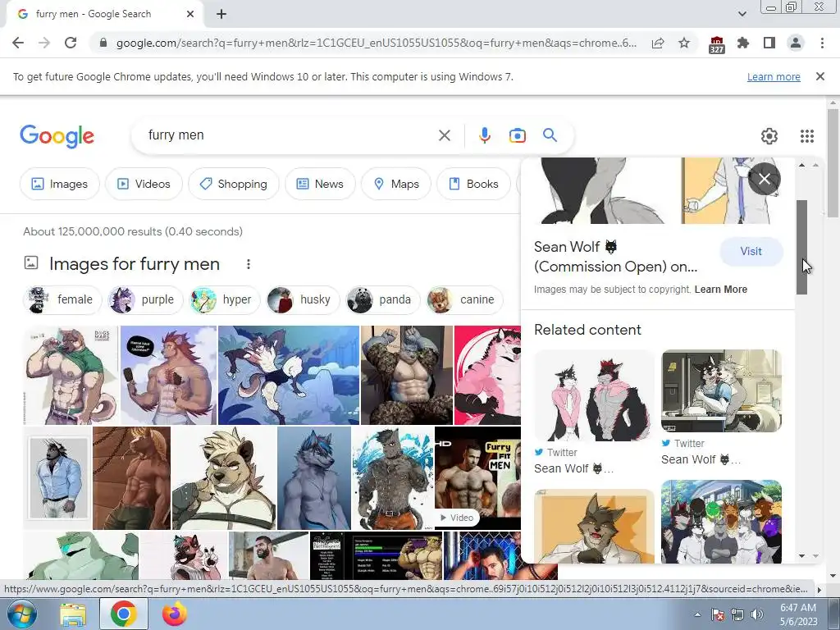Click inside the furry men search field
This screenshot has width=840, height=630.
290,135
